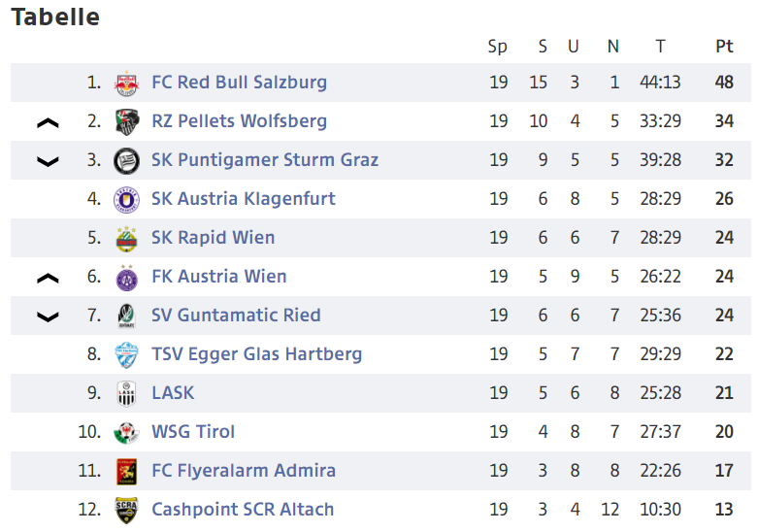The height and width of the screenshot is (532, 758).
Task: Follow the Cashpoint SCR Altach link
Action: click(243, 510)
